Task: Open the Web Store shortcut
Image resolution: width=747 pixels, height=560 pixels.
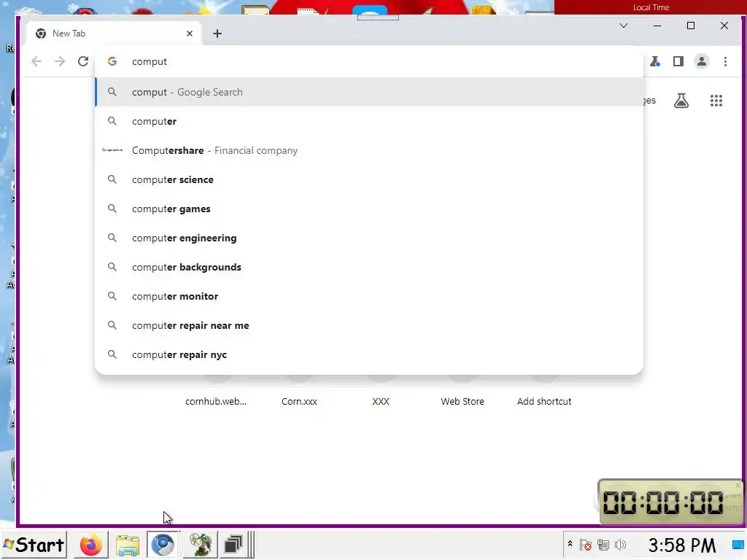Action: [462, 402]
